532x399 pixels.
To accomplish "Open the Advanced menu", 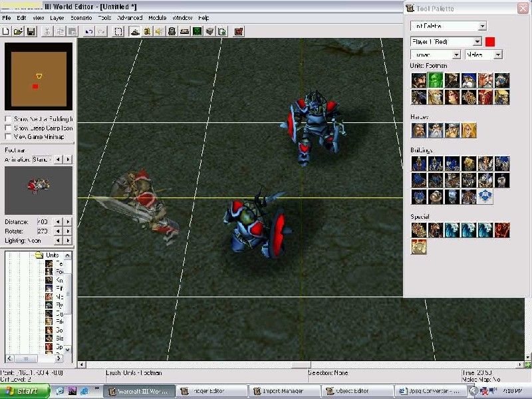I will click(x=130, y=18).
